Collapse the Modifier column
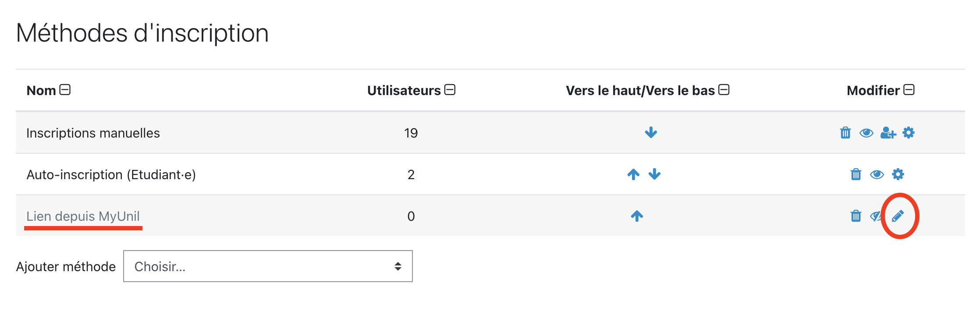The width and height of the screenshot is (980, 311). coord(909,90)
